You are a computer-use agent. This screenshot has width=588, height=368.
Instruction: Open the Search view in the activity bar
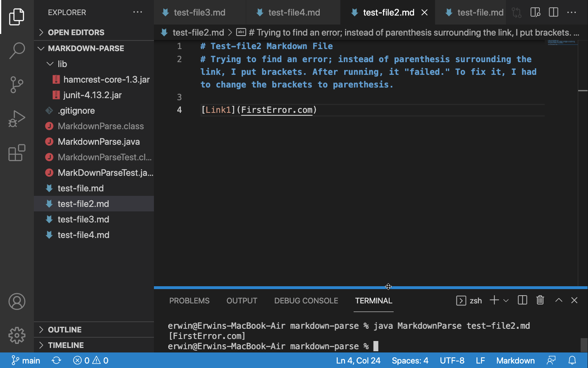tap(17, 51)
